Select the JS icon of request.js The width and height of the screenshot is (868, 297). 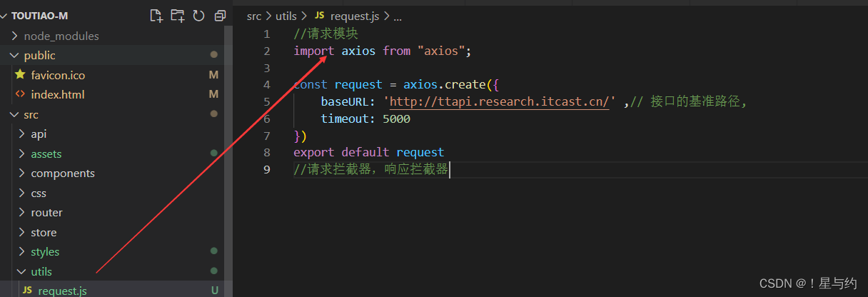27,291
